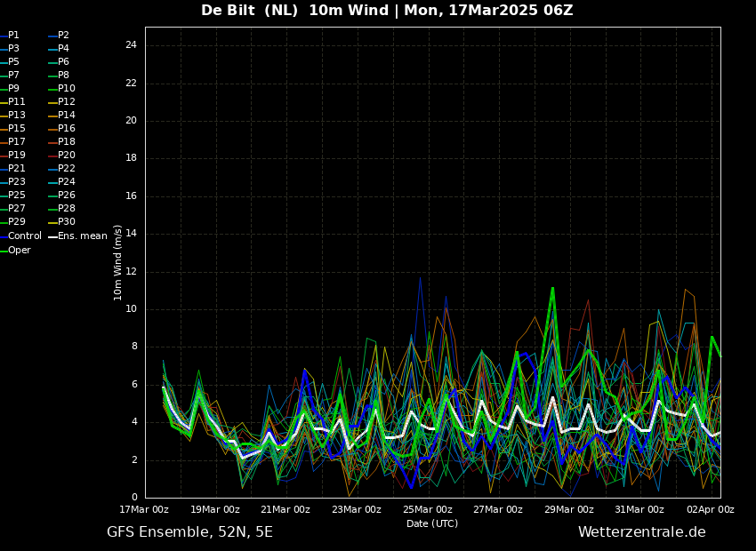This screenshot has width=756, height=551.
Task: Click the P2 legend label
Action: 63,36
